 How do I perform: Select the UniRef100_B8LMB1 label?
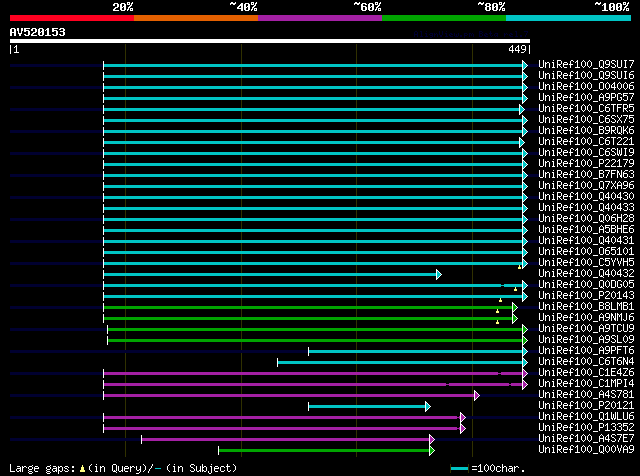pyautogui.click(x=586, y=307)
